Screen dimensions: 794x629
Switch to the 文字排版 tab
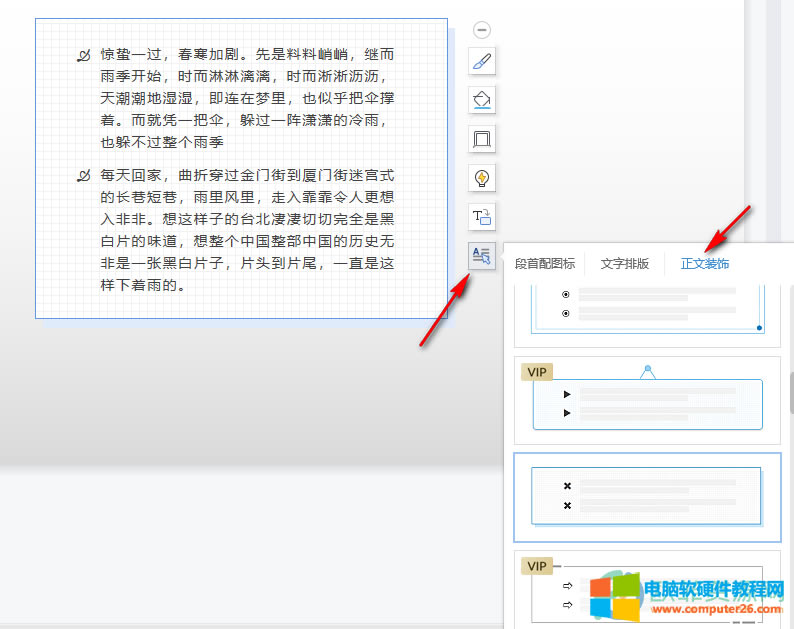(x=625, y=264)
